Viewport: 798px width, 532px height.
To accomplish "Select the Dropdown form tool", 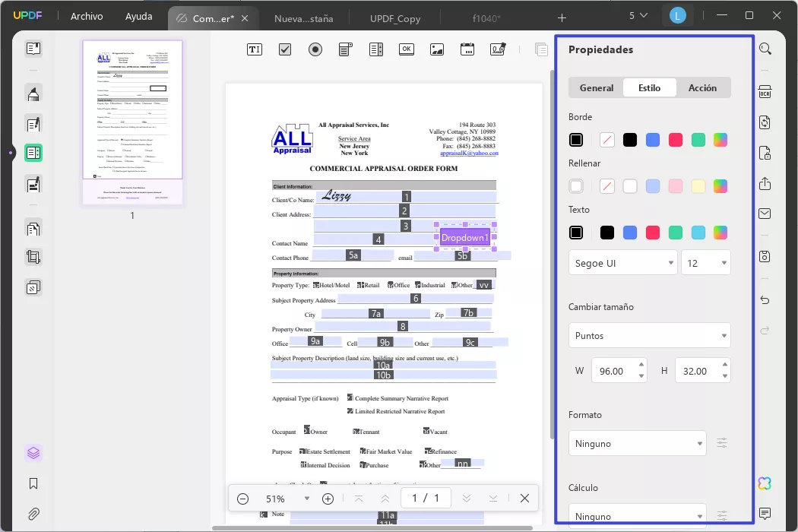I will point(346,49).
